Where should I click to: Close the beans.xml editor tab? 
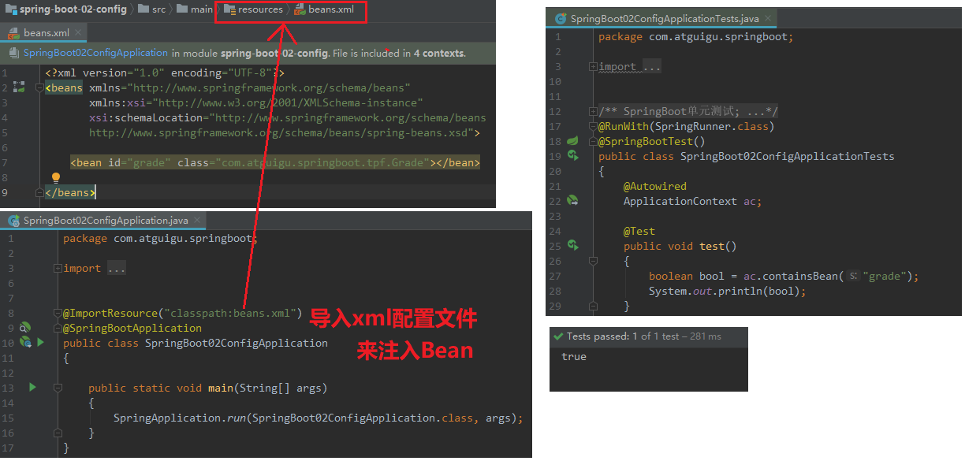click(x=79, y=33)
